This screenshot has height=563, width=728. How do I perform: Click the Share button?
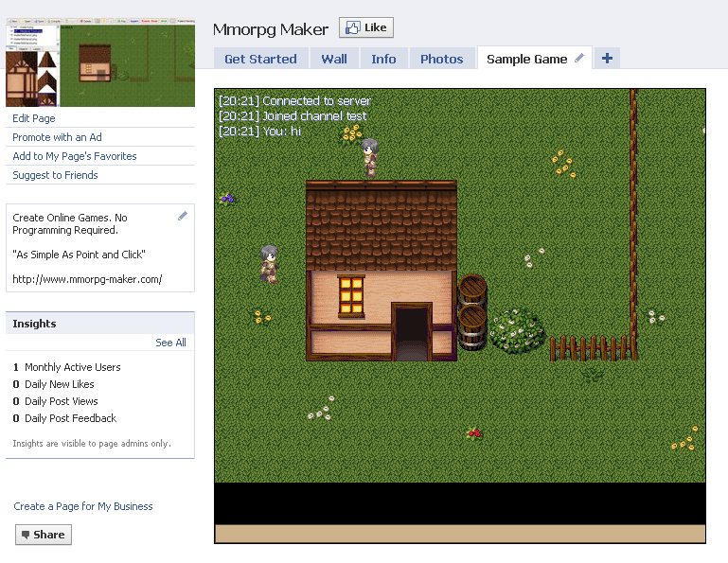click(44, 535)
